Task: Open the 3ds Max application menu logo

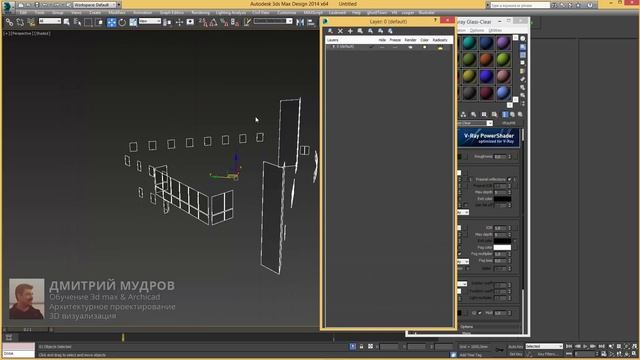Action: click(7, 6)
